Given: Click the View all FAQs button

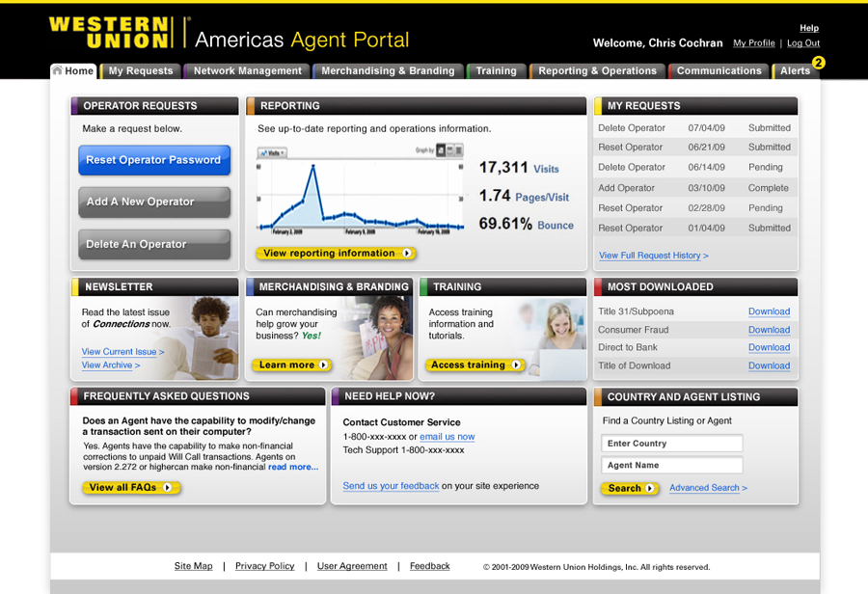Looking at the screenshot, I should [131, 487].
